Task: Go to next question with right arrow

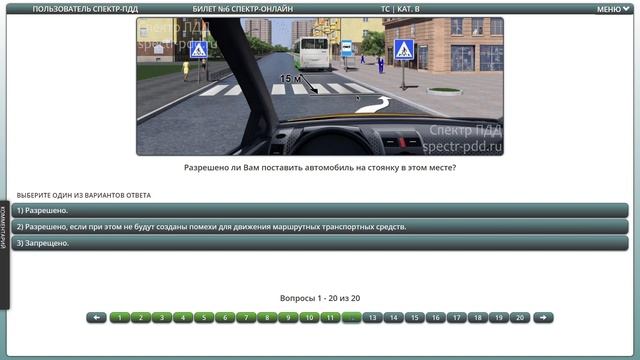Action: click(x=543, y=318)
